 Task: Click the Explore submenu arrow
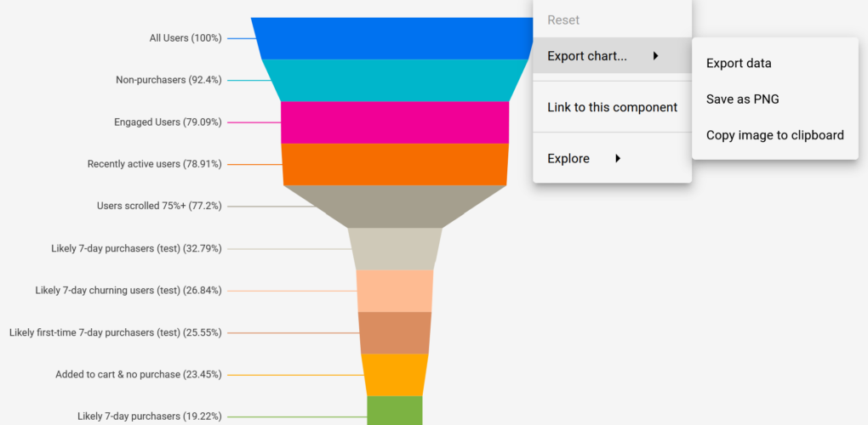618,158
